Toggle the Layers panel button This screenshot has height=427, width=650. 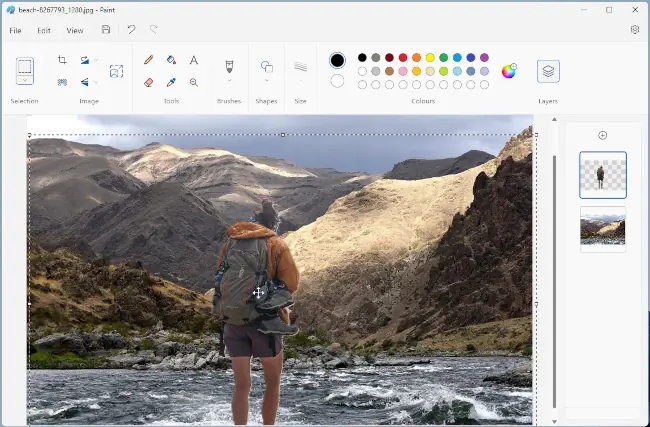pyautogui.click(x=548, y=71)
